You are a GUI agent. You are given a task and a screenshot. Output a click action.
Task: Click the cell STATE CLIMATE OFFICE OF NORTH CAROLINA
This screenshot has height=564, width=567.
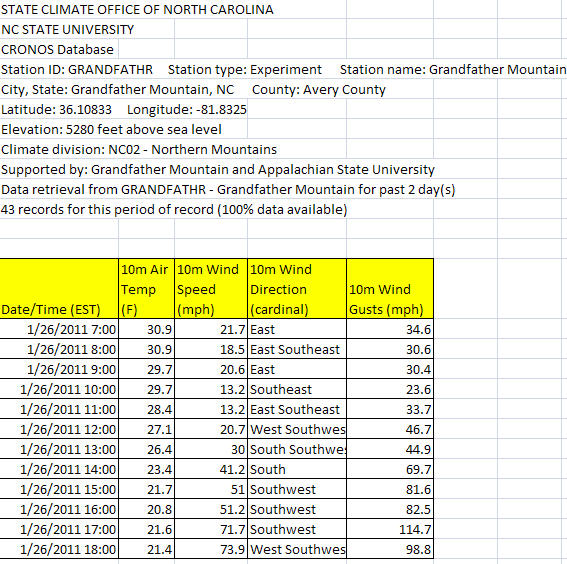tap(137, 9)
